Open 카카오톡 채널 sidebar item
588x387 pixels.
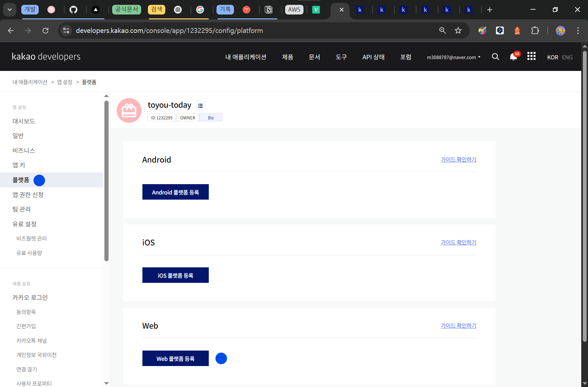pyautogui.click(x=32, y=341)
